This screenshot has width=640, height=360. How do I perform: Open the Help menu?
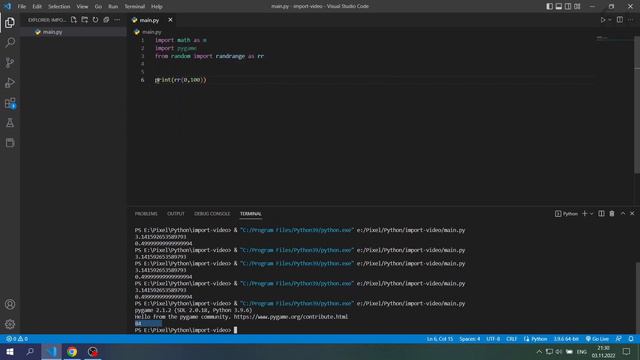click(157, 6)
